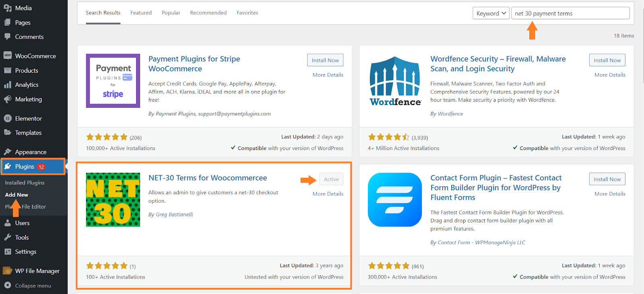
Task: Install Payment Plugins for Stripe WooCommerce
Action: [x=325, y=60]
